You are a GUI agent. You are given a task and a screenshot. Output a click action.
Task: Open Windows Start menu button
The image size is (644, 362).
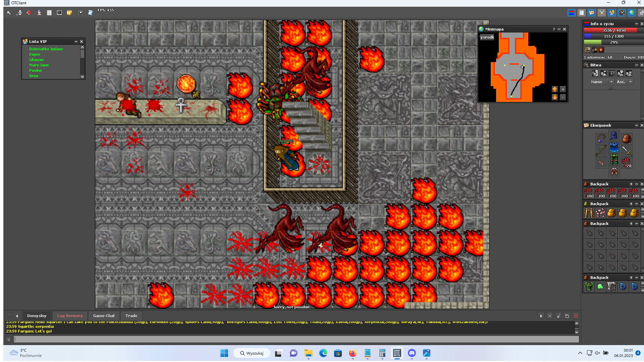pyautogui.click(x=224, y=353)
